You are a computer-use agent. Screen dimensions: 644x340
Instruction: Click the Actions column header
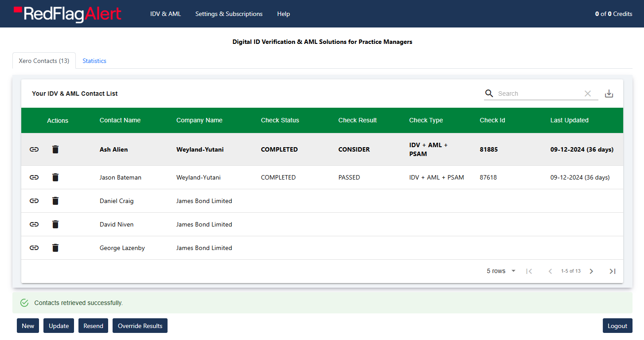[58, 121]
